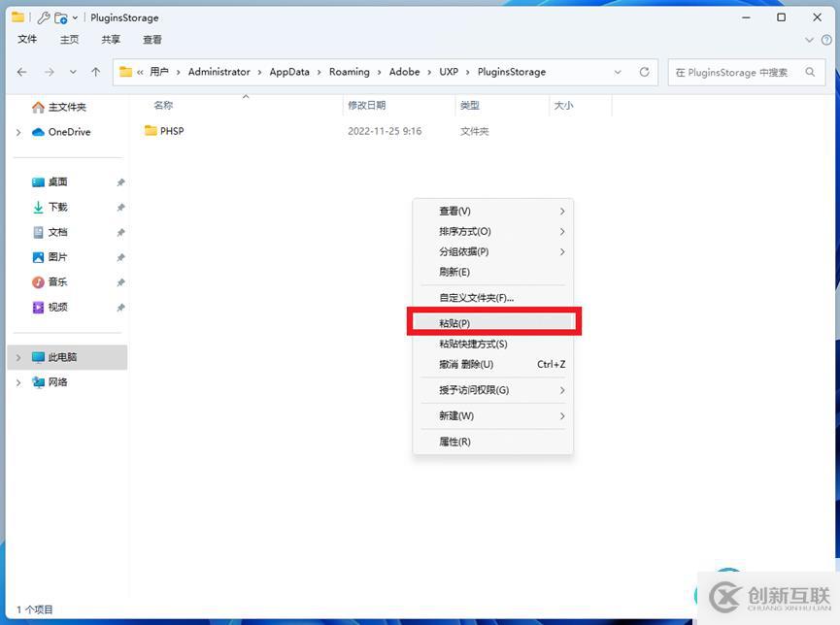The height and width of the screenshot is (625, 840).
Task: Click the new folder icon in title bar
Action: (61, 17)
